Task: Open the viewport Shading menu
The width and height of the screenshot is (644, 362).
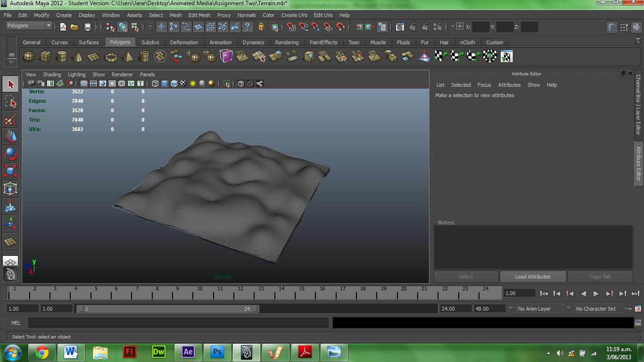Action: pos(52,74)
